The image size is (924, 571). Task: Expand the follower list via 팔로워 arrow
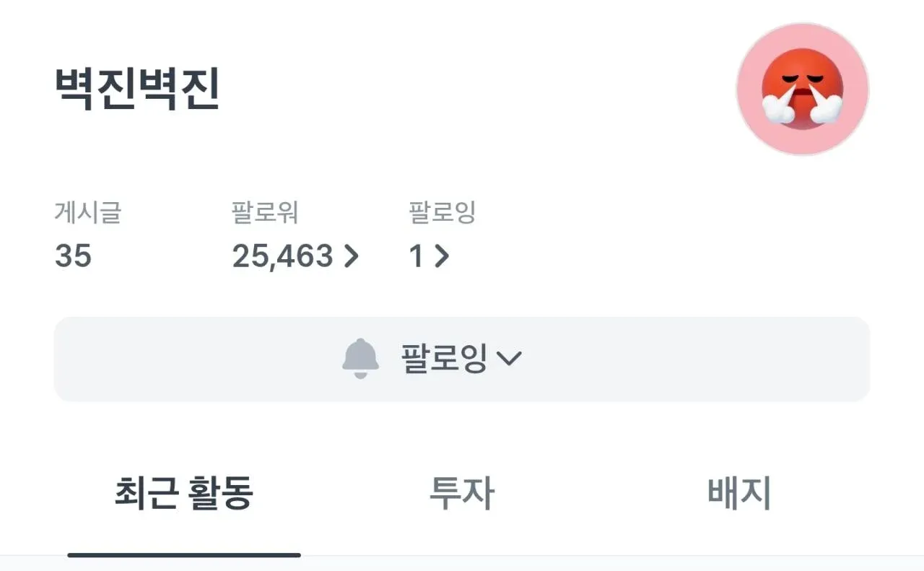352,256
